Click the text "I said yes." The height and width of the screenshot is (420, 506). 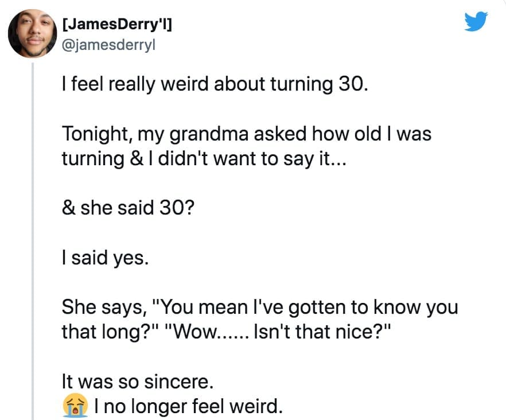click(105, 258)
